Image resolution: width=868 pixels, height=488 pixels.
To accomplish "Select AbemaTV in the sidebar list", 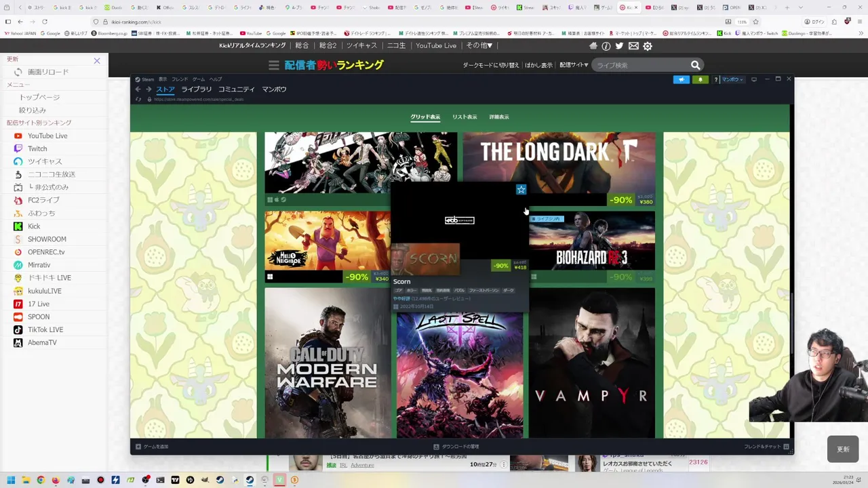I will (42, 342).
